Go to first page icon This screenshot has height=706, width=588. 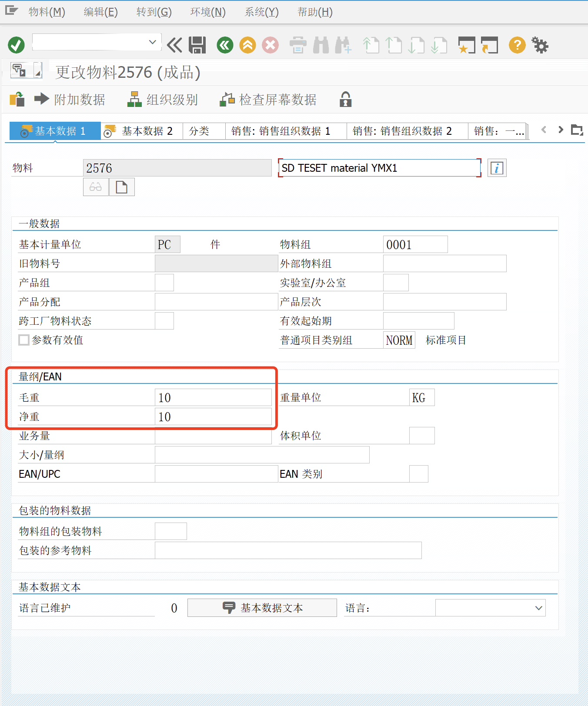(x=371, y=45)
